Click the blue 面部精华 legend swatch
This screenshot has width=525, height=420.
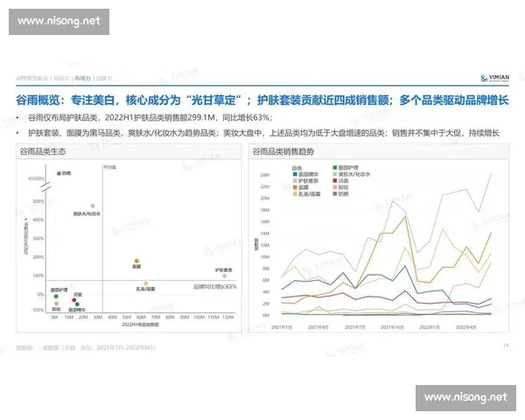[x=295, y=174]
